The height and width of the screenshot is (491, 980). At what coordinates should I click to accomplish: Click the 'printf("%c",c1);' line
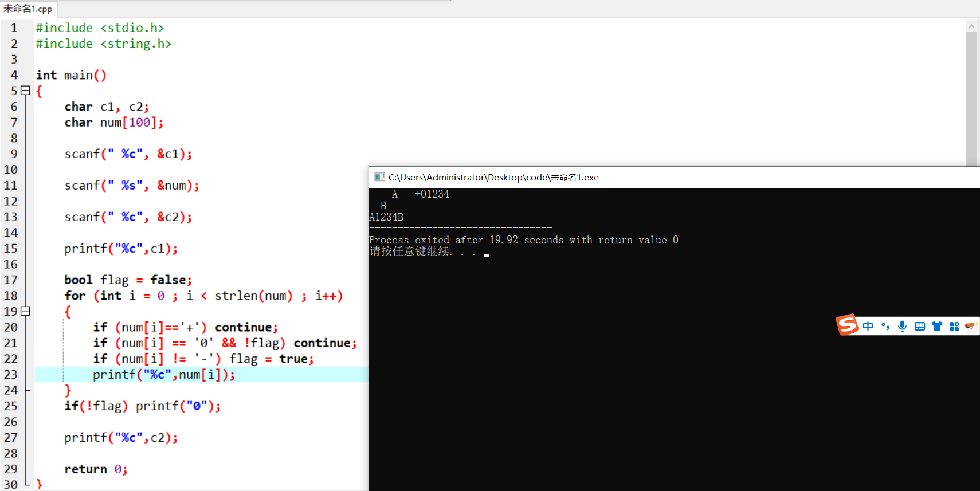pyautogui.click(x=121, y=249)
